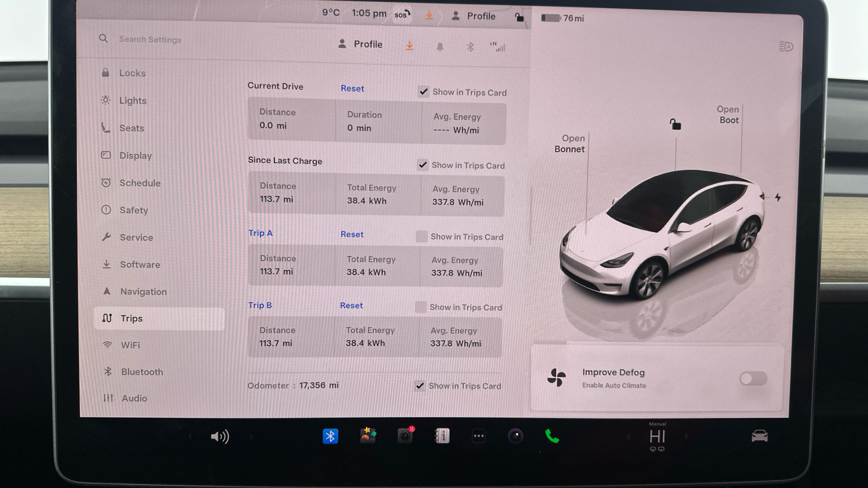Tap the green phone icon
The height and width of the screenshot is (488, 868).
click(552, 436)
